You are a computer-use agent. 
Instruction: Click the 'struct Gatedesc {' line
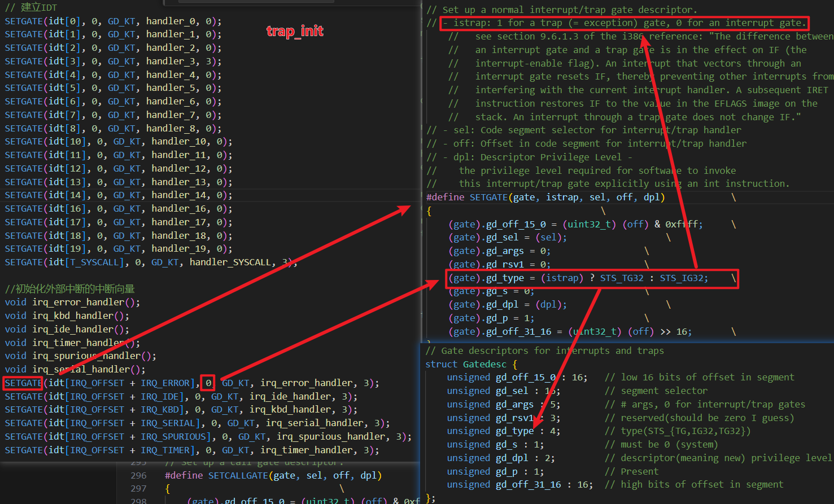point(471,364)
